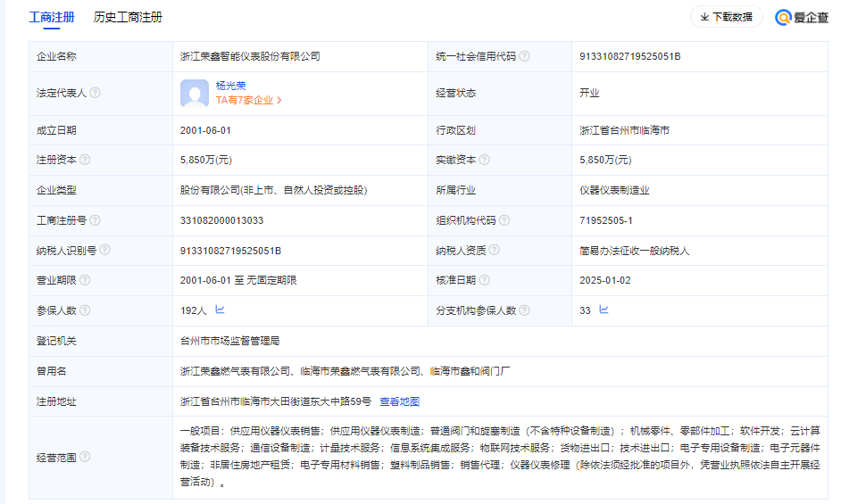Click help icon next to 统一社会信用代码
The image size is (849, 504).
click(524, 56)
